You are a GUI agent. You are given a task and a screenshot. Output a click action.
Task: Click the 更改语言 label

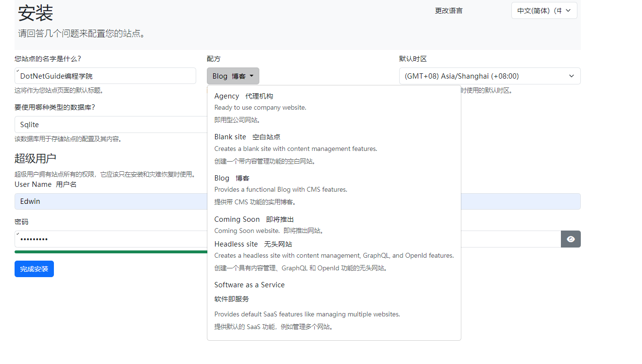(x=449, y=11)
